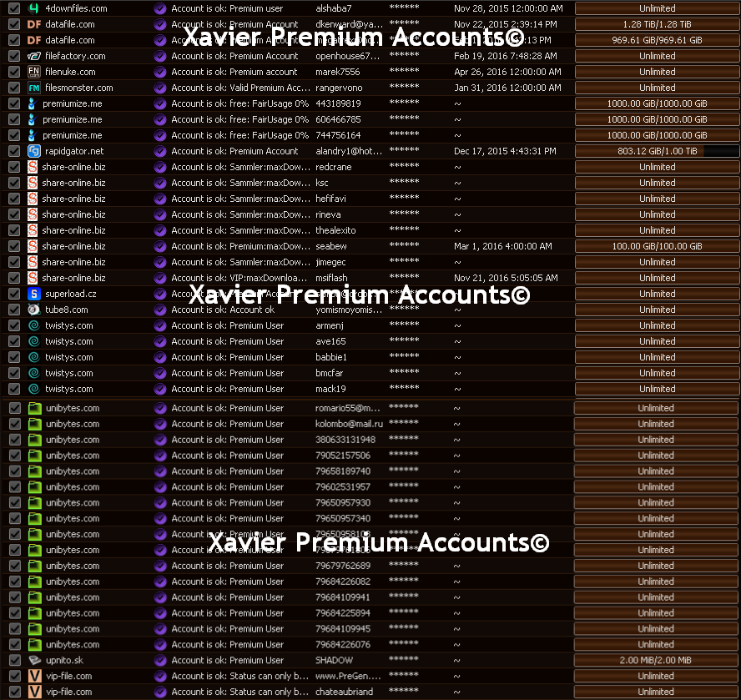Click host name share-online.biz for rineva
741x700 pixels.
(x=73, y=214)
